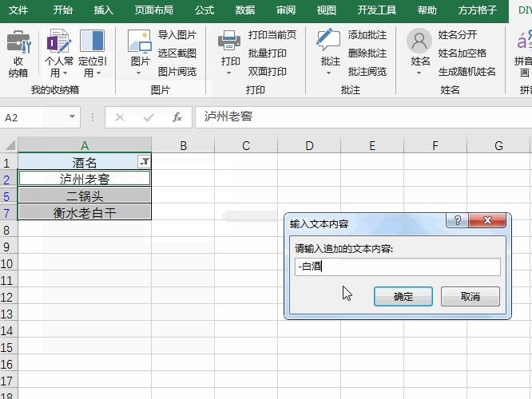This screenshot has width=532, height=399.
Task: Open the 收纳箱 toolbox icon
Action: [x=18, y=42]
